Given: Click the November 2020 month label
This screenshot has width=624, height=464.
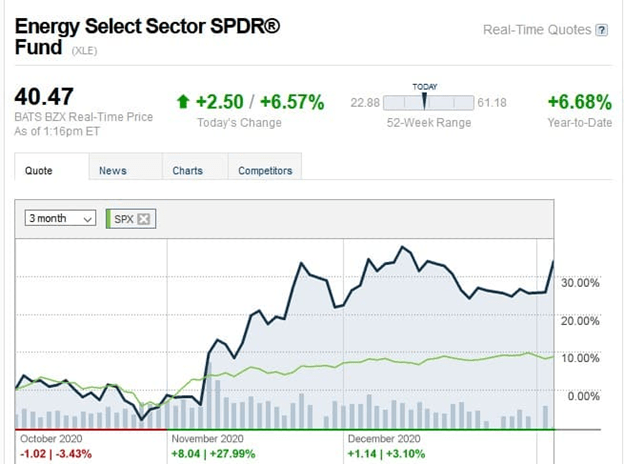Looking at the screenshot, I should [x=207, y=439].
